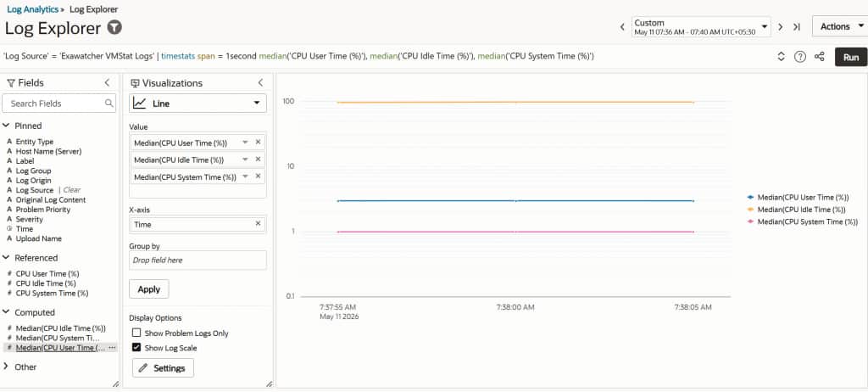Go to previous time range arrow

[x=622, y=26]
